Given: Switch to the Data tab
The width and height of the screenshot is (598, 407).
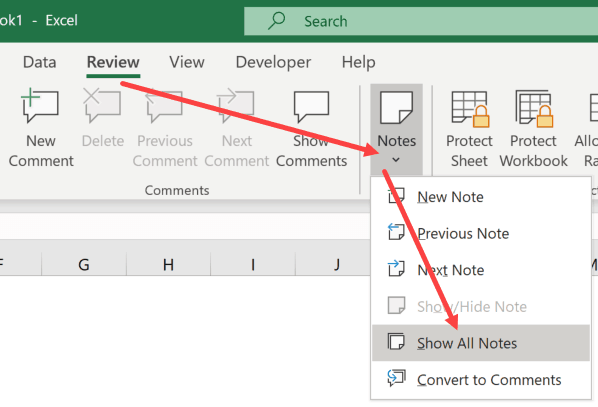Looking at the screenshot, I should coord(40,62).
